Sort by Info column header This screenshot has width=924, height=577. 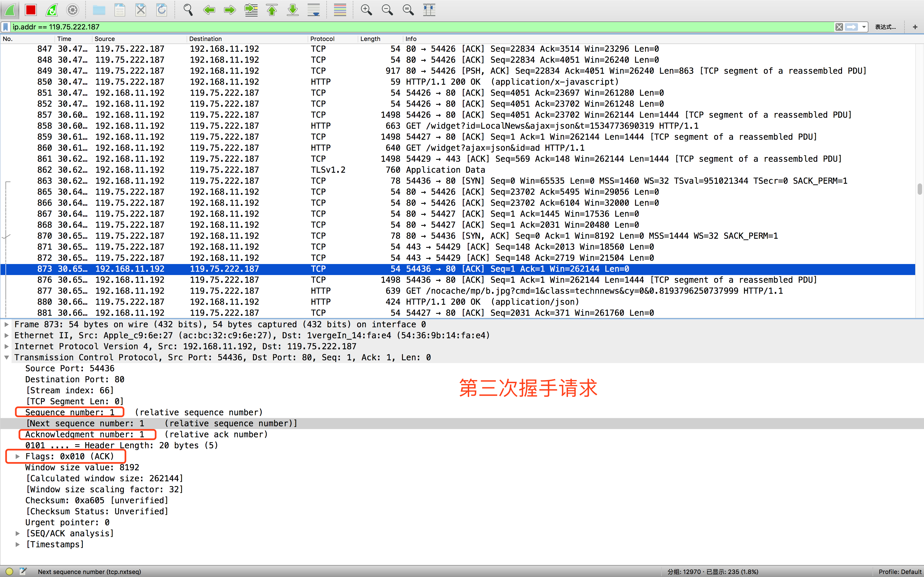point(659,39)
